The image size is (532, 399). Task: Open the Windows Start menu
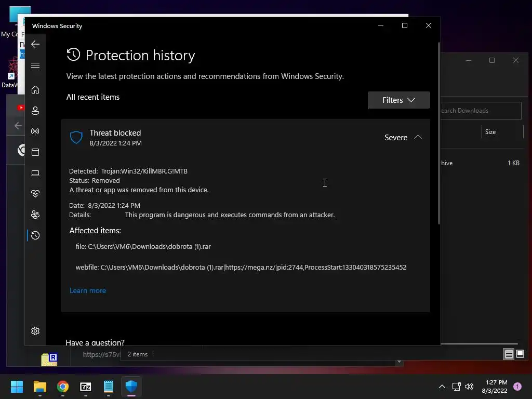[x=17, y=387]
